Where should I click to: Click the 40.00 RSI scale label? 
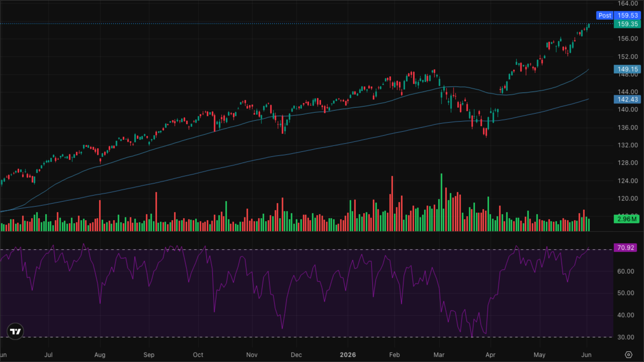click(x=626, y=315)
